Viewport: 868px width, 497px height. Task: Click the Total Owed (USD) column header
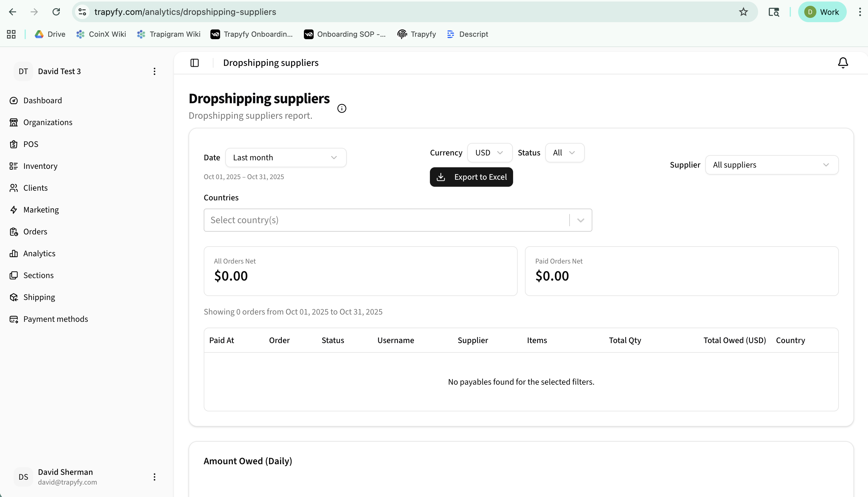click(x=734, y=340)
